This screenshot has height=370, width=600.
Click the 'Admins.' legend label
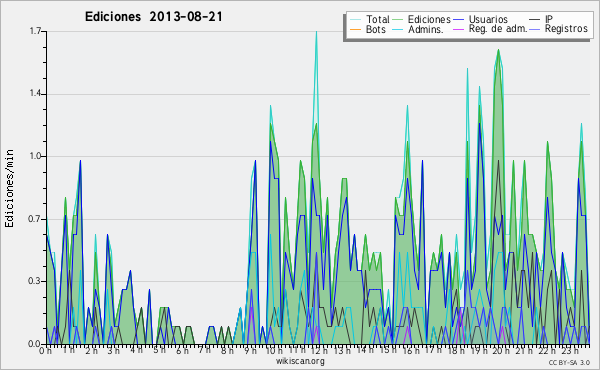426,29
